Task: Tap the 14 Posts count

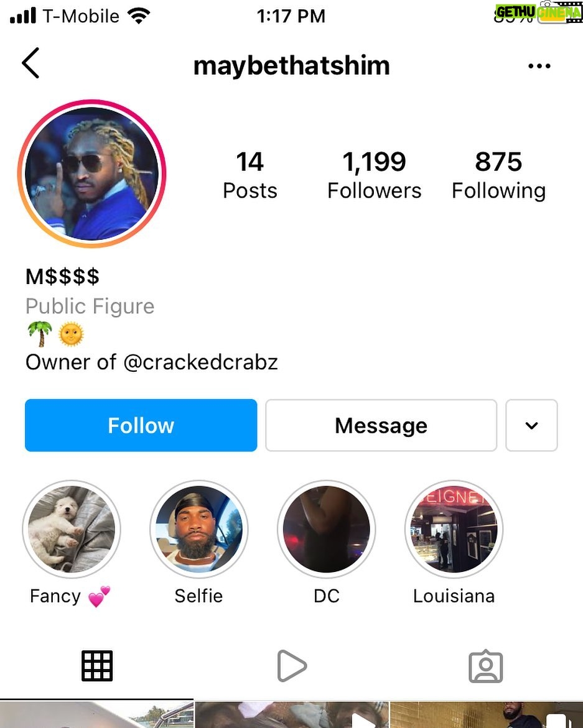Action: pyautogui.click(x=250, y=175)
